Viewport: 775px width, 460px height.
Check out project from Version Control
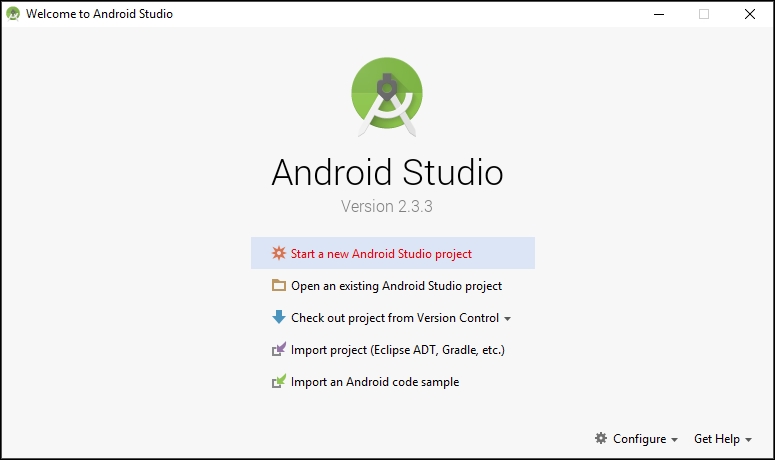(393, 317)
